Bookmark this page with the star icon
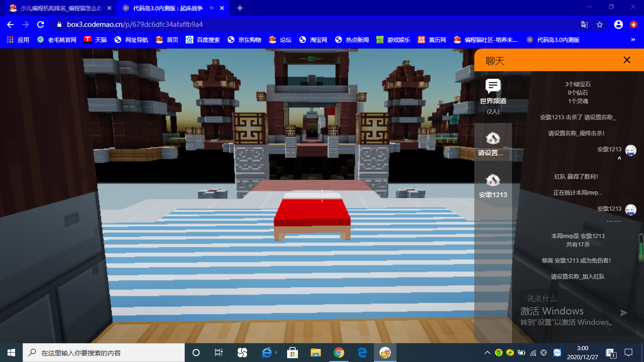Viewport: 644px width, 362px height. (x=600, y=25)
